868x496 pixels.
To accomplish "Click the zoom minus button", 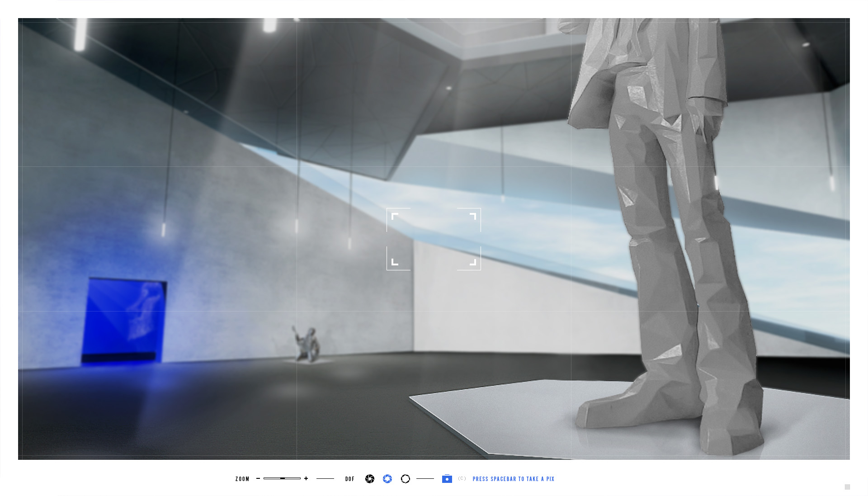I will pyautogui.click(x=258, y=478).
